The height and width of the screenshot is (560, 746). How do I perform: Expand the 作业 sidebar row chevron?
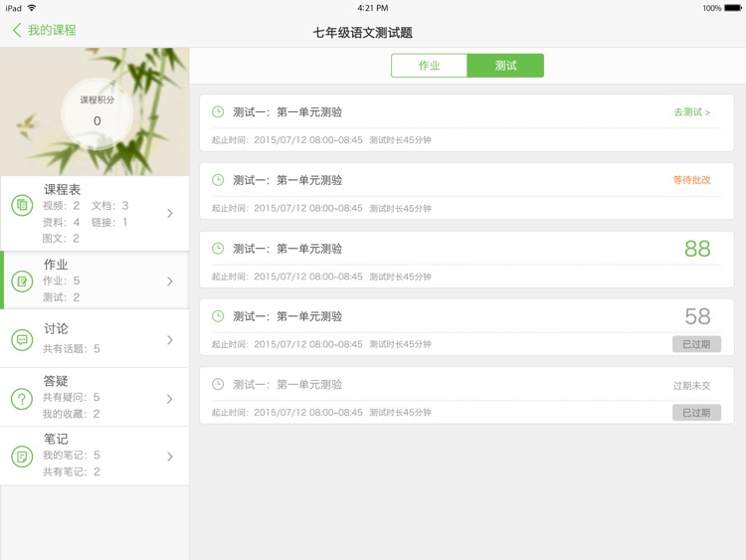coord(170,281)
